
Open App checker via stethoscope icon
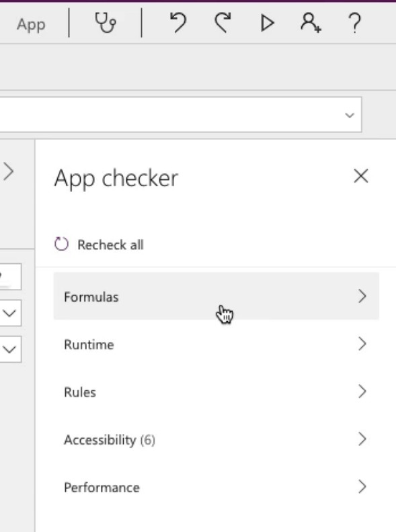click(x=106, y=23)
